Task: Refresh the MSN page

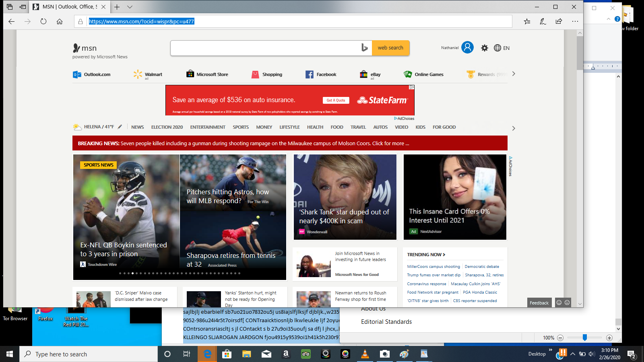Action: point(43,22)
